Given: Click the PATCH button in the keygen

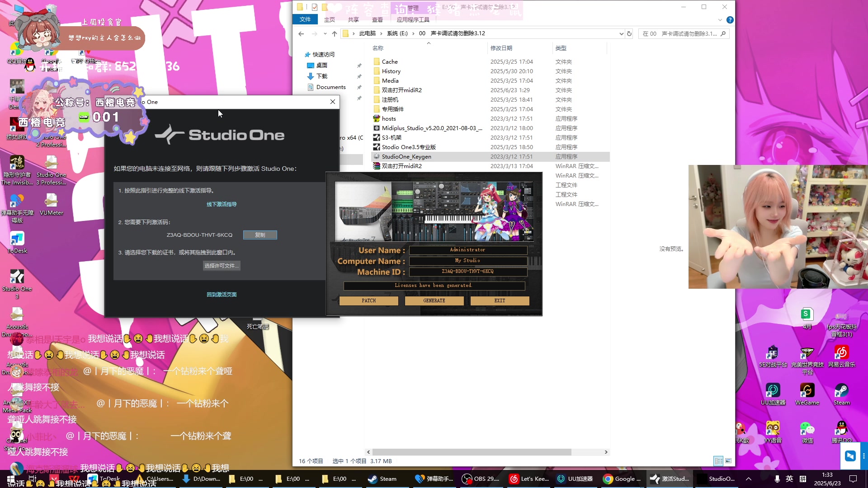Looking at the screenshot, I should [368, 300].
